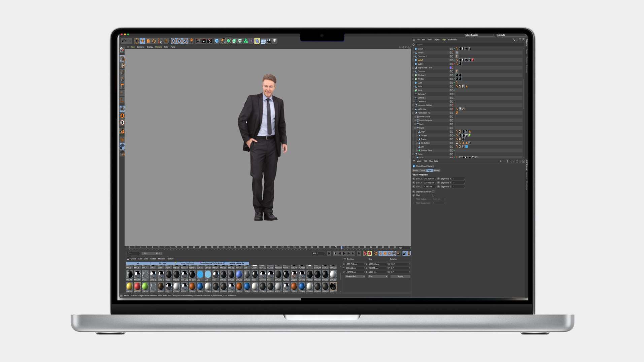Image resolution: width=644 pixels, height=362 pixels.
Task: Select Renderpeople.de material layer tab
Action: click(x=237, y=263)
